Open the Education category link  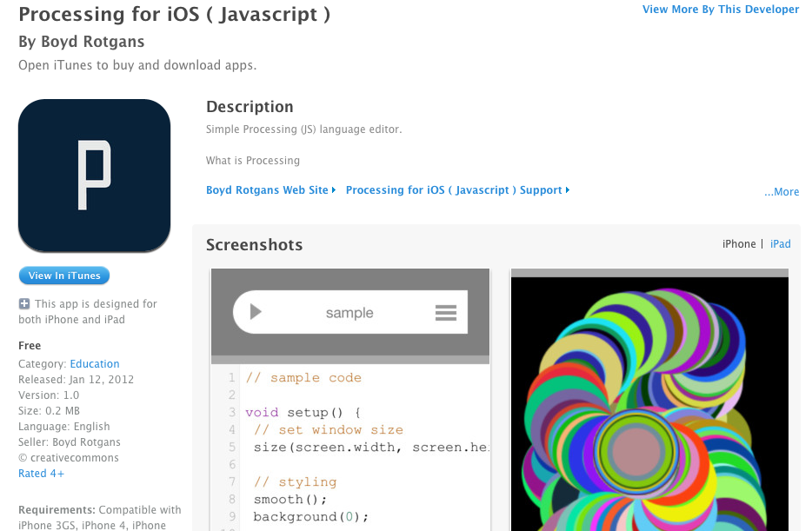point(95,364)
